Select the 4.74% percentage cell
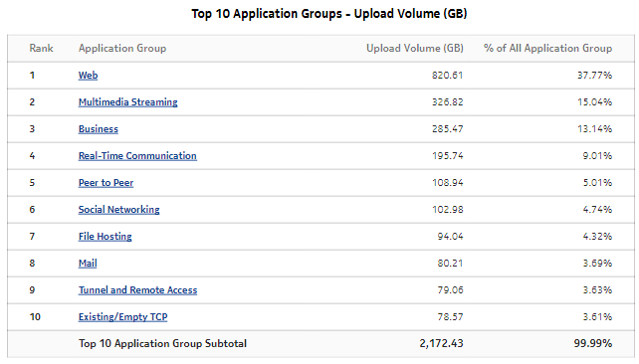The image size is (639, 364). click(x=597, y=210)
